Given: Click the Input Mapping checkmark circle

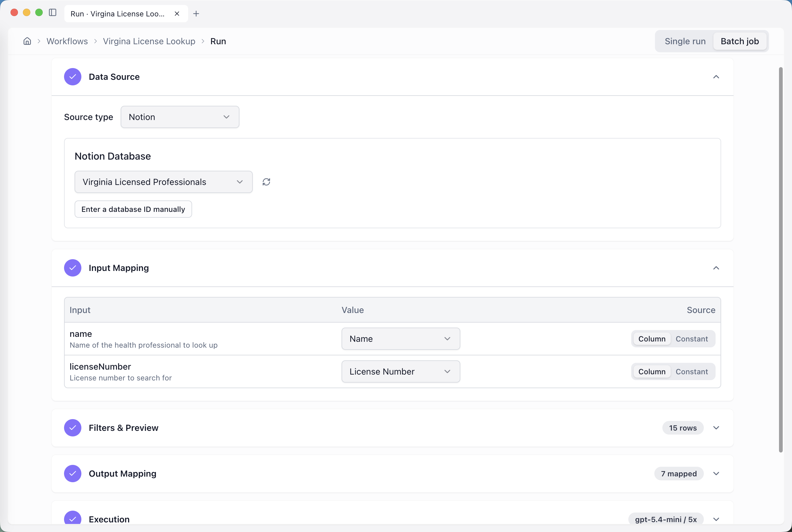Looking at the screenshot, I should (x=73, y=268).
